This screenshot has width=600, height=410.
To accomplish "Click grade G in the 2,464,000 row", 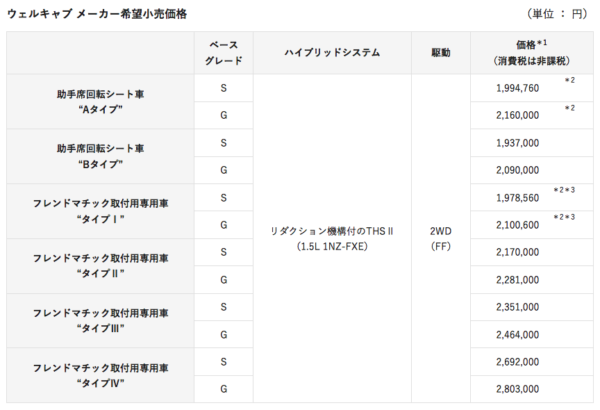I will (223, 335).
